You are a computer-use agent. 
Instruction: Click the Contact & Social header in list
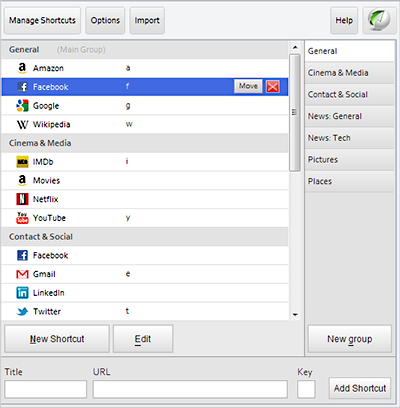(145, 237)
